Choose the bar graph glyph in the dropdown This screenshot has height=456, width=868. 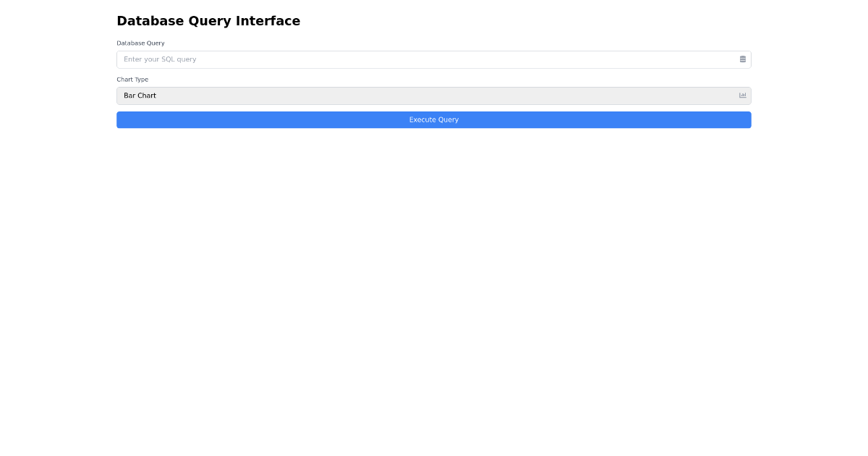tap(742, 95)
